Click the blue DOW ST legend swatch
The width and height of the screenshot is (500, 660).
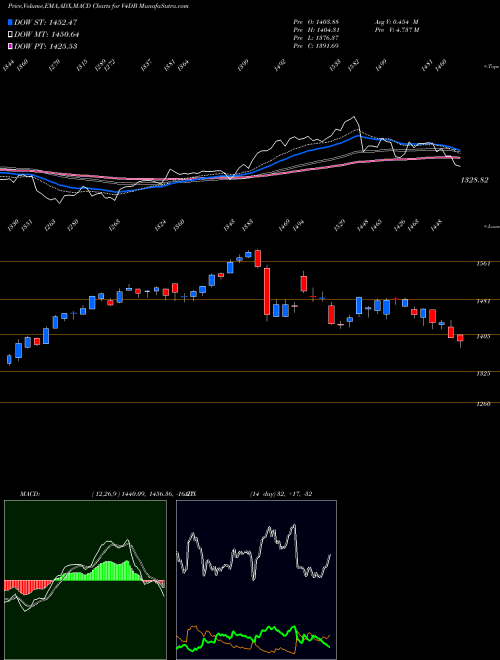click(x=10, y=22)
